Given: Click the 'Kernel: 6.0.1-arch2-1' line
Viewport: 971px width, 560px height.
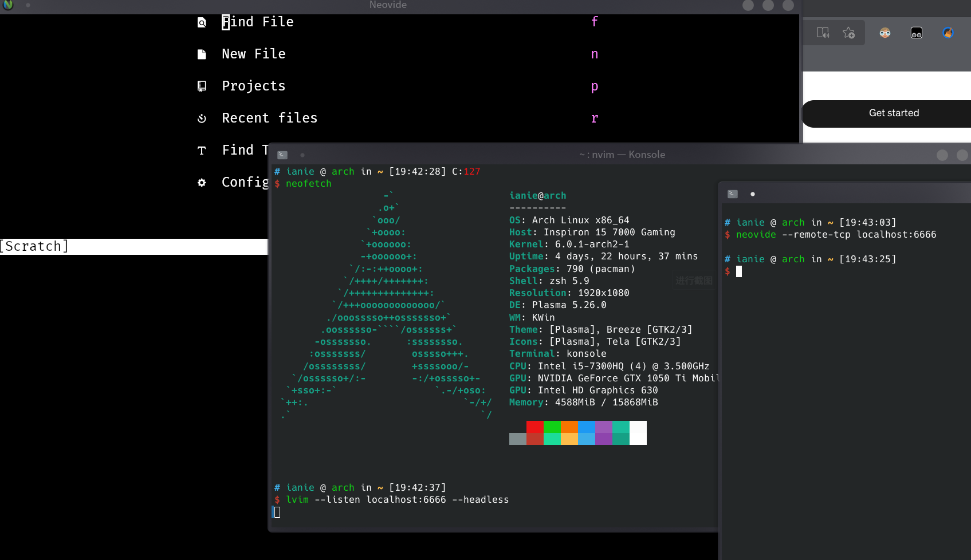Looking at the screenshot, I should [x=569, y=244].
